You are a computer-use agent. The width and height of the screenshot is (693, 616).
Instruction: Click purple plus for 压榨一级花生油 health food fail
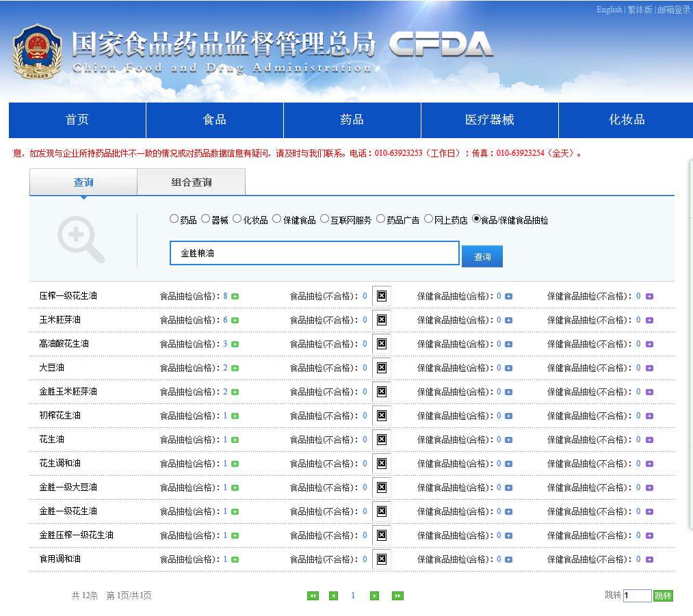point(649,296)
